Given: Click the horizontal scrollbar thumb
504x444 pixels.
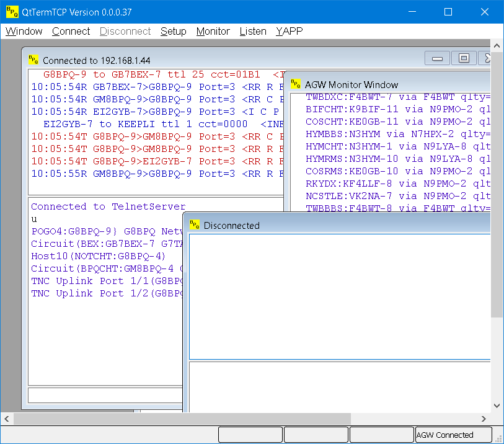Looking at the screenshot, I should click(182, 419).
